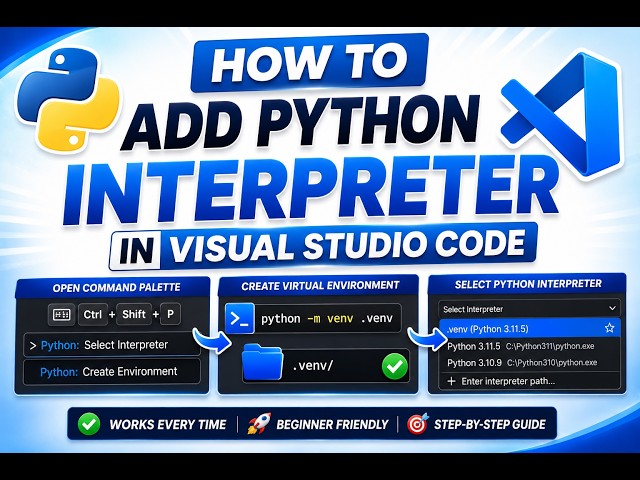The image size is (640, 480).
Task: Click the Open Command Palette header
Action: point(117,287)
